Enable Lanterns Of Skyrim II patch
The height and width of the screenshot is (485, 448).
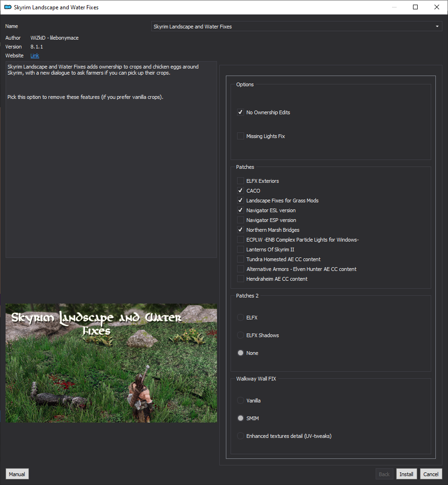coord(240,249)
